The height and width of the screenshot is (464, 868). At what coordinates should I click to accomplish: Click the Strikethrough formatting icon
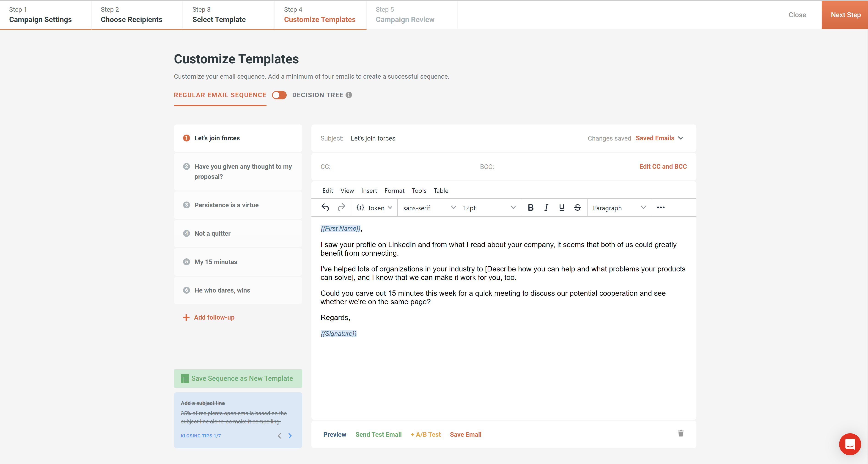point(577,207)
